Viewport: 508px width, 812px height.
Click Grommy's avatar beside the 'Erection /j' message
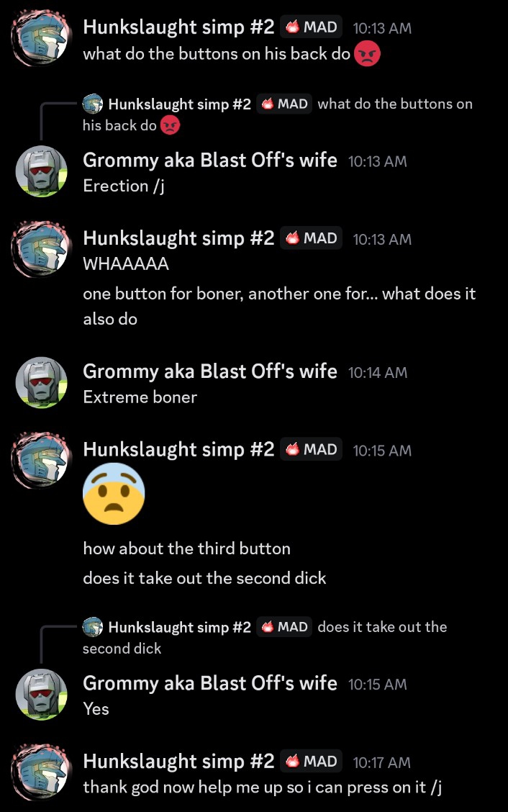(x=42, y=171)
